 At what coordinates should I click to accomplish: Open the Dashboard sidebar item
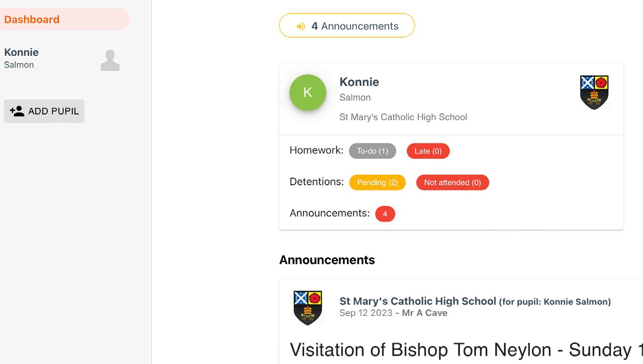32,20
